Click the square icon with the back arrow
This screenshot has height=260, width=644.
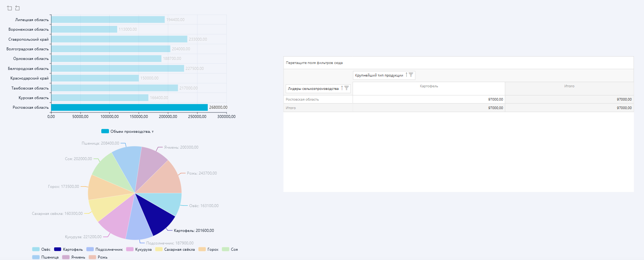point(17,8)
